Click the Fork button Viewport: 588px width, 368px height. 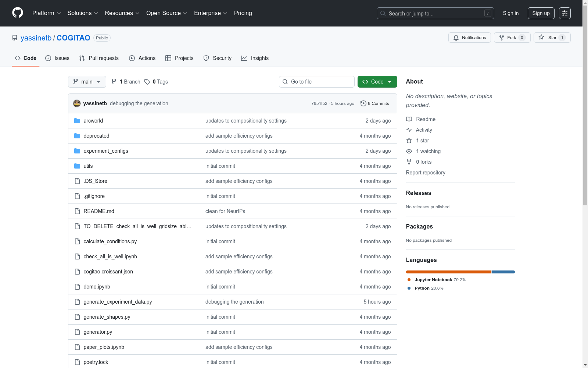(512, 38)
